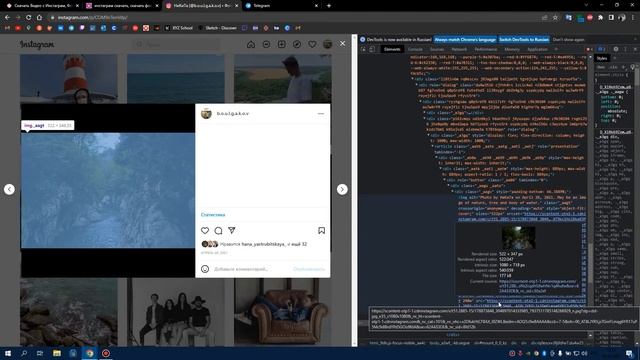This screenshot has width=640, height=360.
Task: Open the DevTools error count badge
Action: point(589,49)
